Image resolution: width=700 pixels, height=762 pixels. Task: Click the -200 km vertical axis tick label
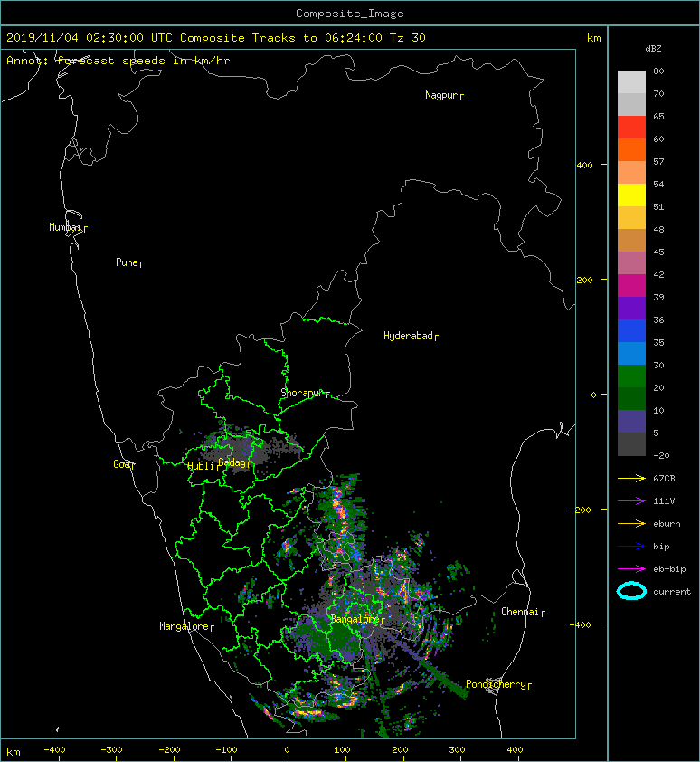click(x=582, y=510)
